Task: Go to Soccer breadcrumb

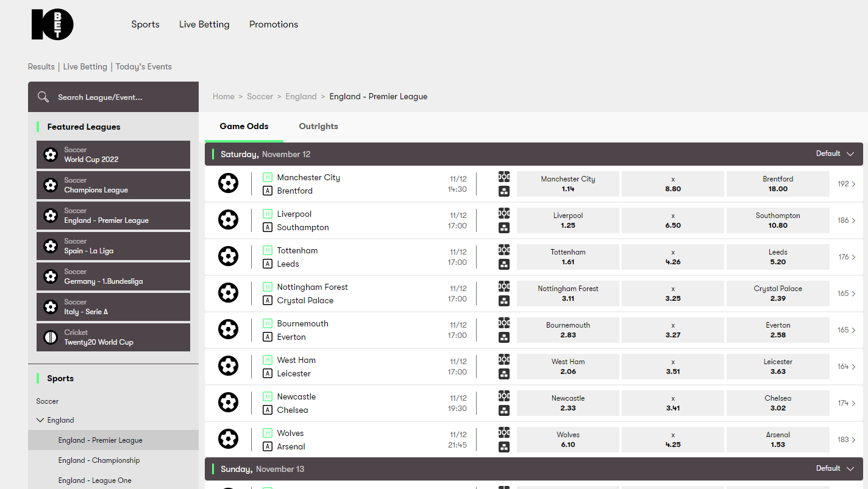Action: (x=260, y=96)
